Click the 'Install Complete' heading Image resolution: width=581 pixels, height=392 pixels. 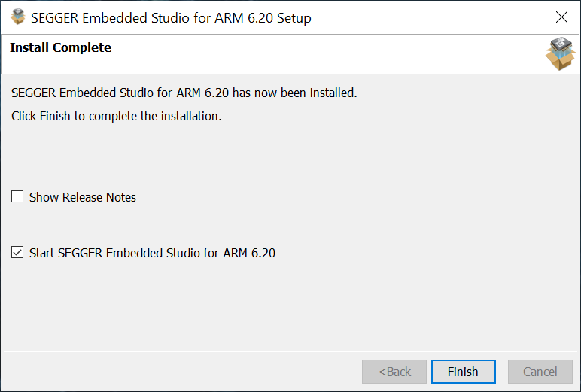(x=60, y=47)
